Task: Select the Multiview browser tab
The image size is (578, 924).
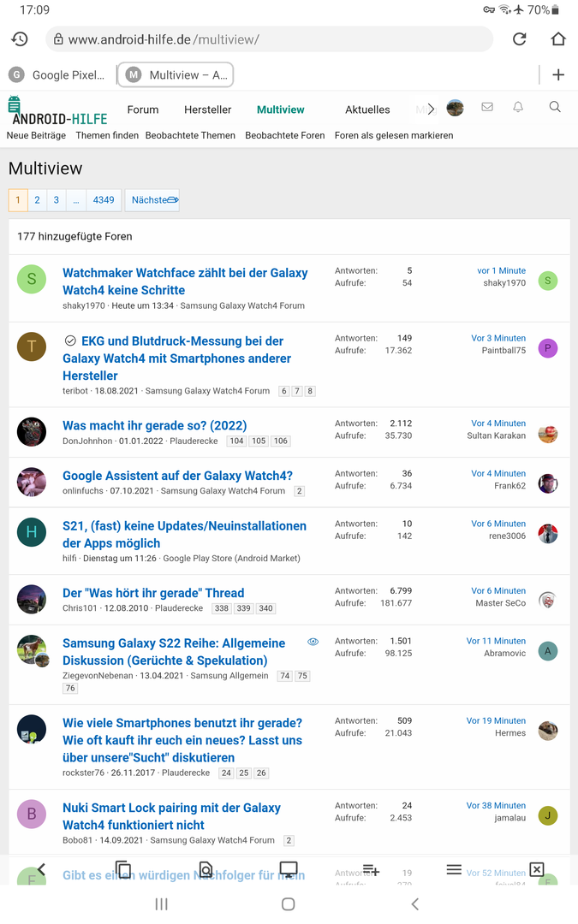Action: tap(176, 74)
